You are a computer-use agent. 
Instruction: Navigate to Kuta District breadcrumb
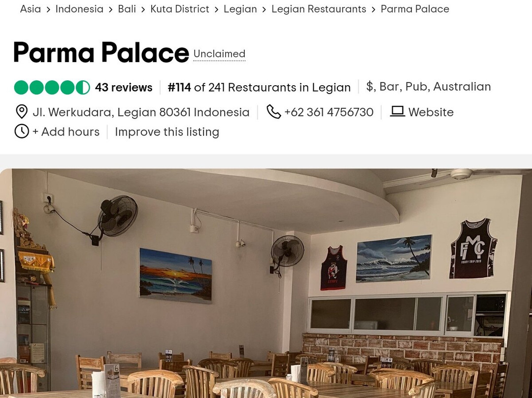point(180,9)
